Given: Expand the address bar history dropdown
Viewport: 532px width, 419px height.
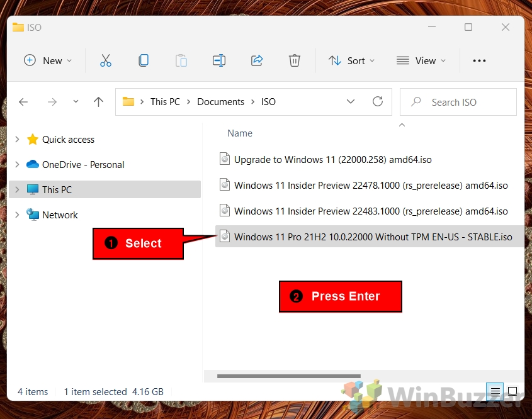Looking at the screenshot, I should pos(351,101).
